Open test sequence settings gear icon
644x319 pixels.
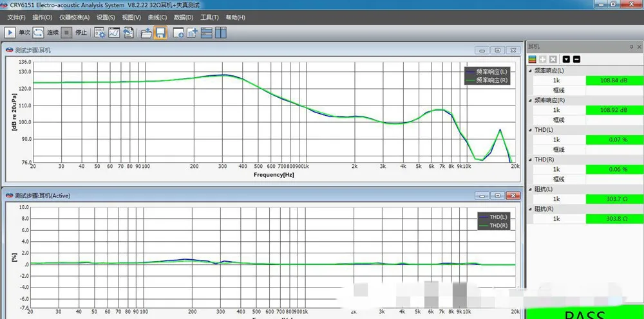[100, 32]
